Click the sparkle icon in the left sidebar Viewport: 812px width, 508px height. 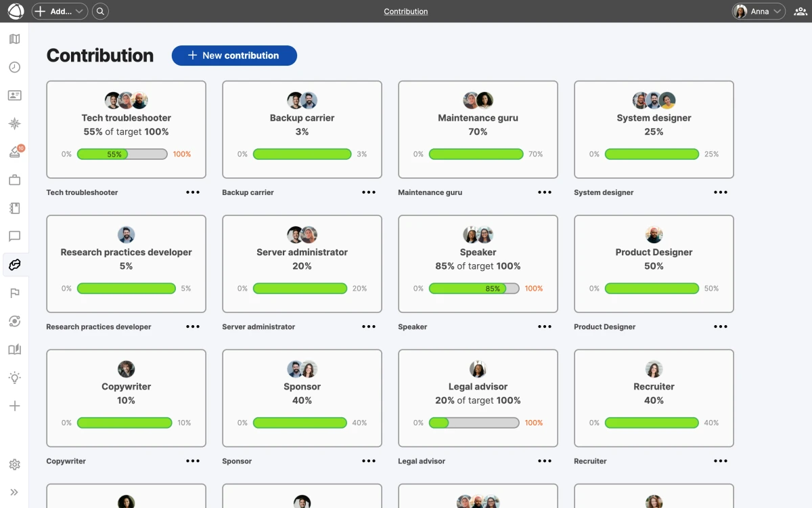tap(14, 123)
